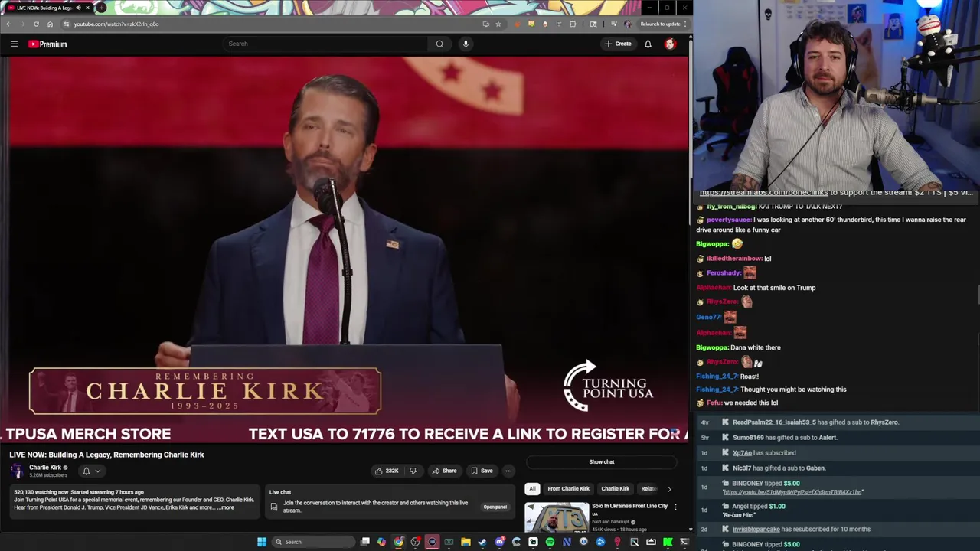Open the browser home page

(x=50, y=24)
